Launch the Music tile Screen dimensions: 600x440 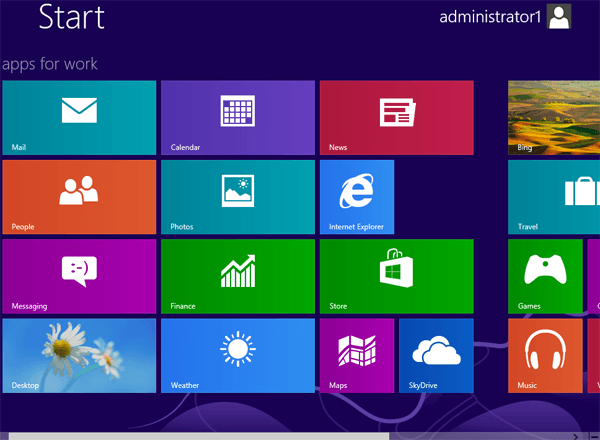tap(545, 355)
